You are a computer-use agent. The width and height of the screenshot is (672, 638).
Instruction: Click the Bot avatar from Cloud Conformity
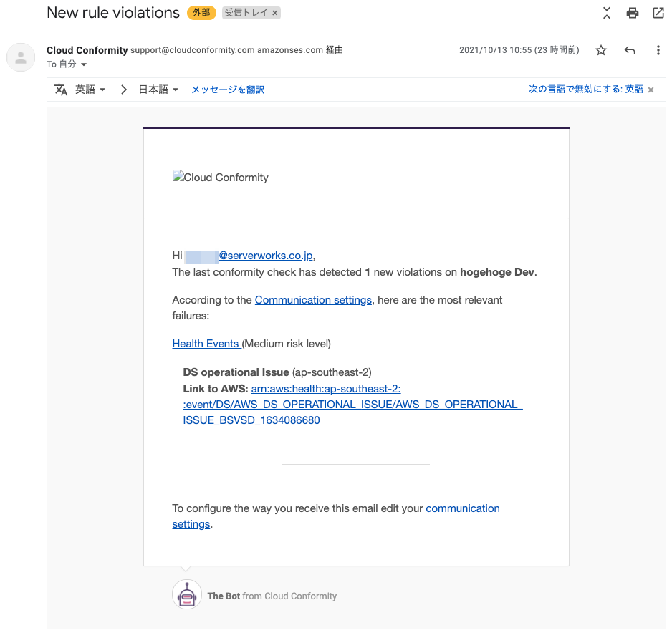point(187,594)
